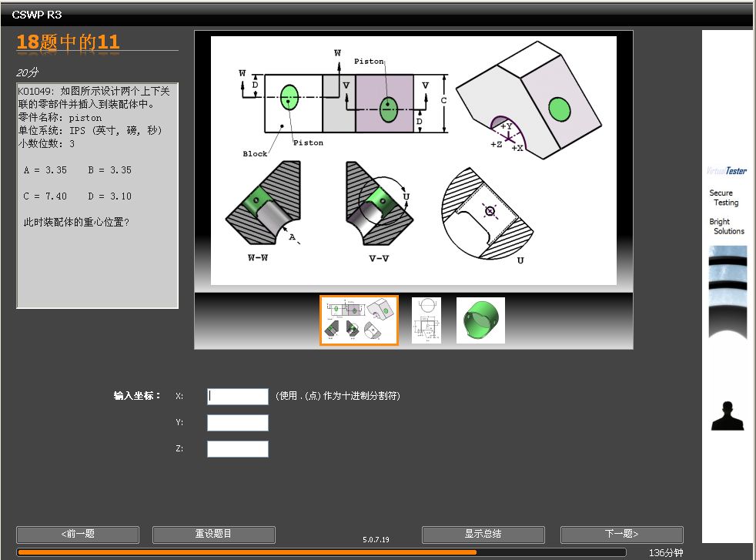This screenshot has height=560, width=756.
Task: Go to next question with 下一题> button
Action: (621, 535)
